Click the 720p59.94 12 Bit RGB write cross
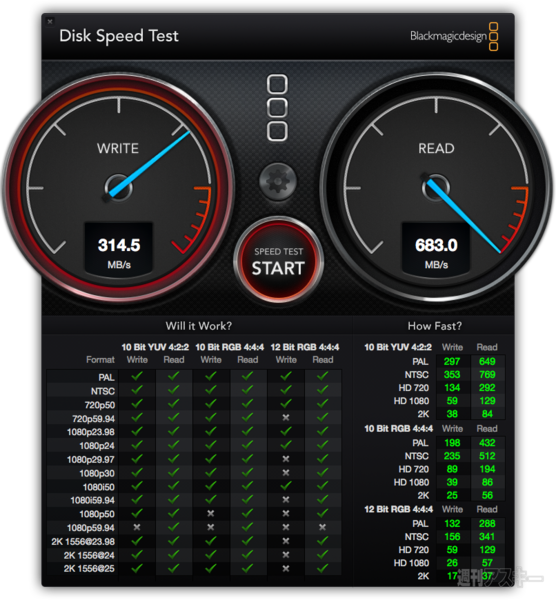 (286, 417)
